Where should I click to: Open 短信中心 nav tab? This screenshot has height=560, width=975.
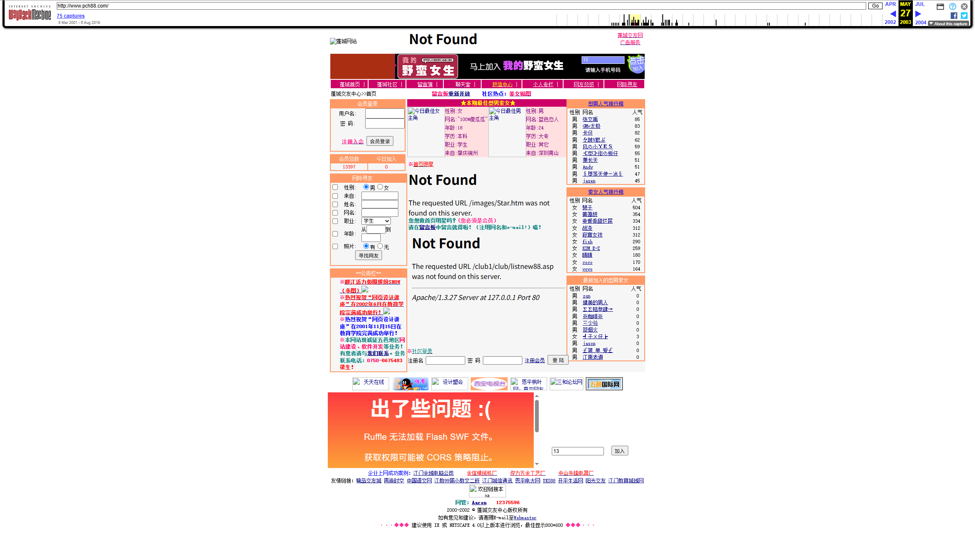tap(502, 84)
